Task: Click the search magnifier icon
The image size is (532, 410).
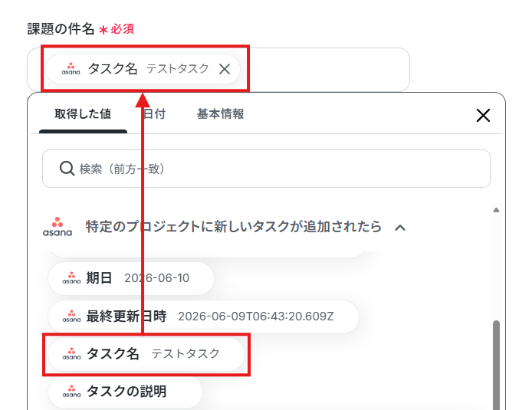Action: tap(67, 169)
